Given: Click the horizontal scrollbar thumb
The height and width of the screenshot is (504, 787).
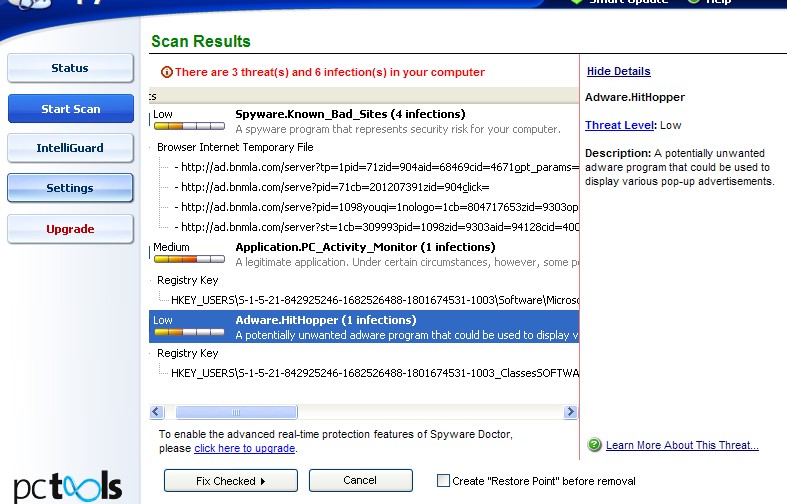Looking at the screenshot, I should coord(236,412).
